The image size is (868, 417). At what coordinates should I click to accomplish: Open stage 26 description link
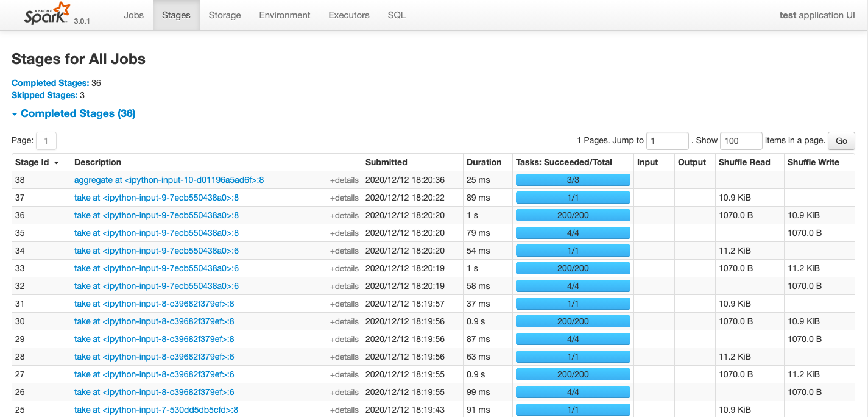coord(154,392)
